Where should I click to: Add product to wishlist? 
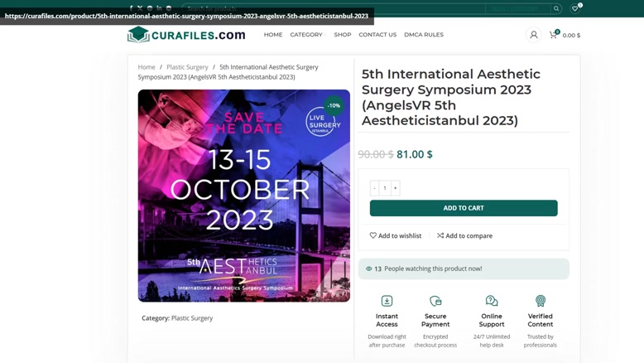pos(396,235)
